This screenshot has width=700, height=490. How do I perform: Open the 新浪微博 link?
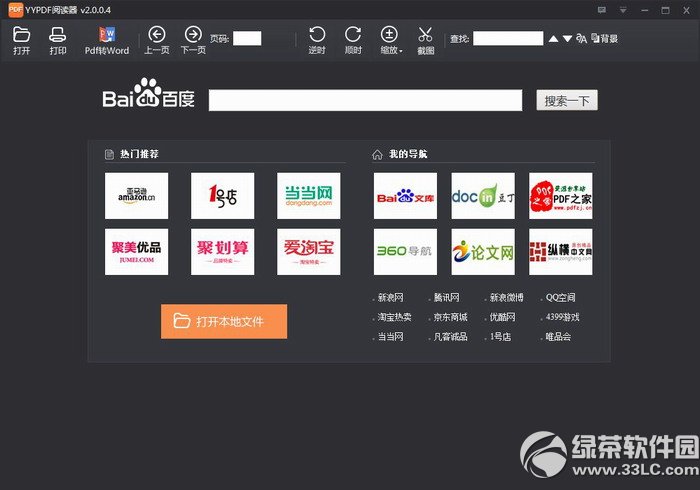506,298
